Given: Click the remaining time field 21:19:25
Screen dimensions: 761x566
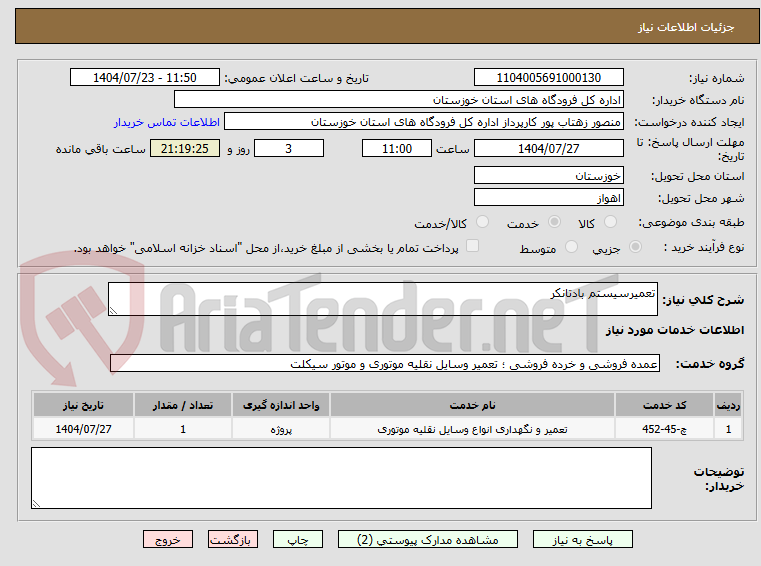Looking at the screenshot, I should click(185, 149).
